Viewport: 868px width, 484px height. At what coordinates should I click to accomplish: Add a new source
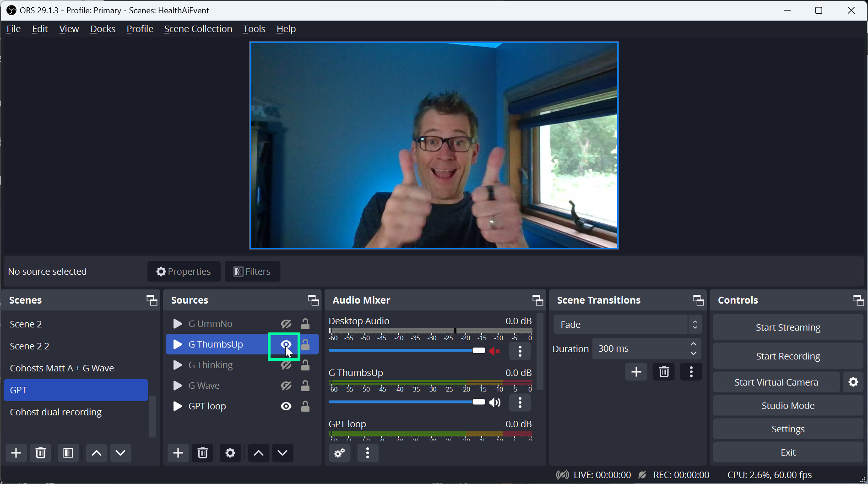tap(178, 453)
